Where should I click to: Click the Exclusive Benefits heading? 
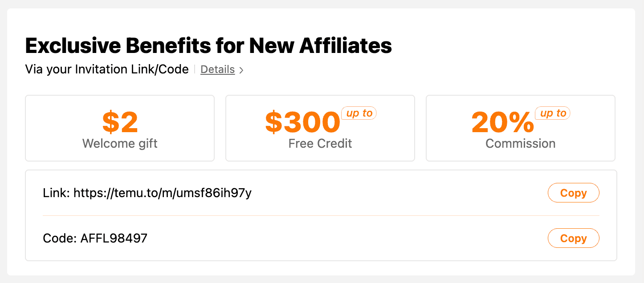pyautogui.click(x=208, y=45)
